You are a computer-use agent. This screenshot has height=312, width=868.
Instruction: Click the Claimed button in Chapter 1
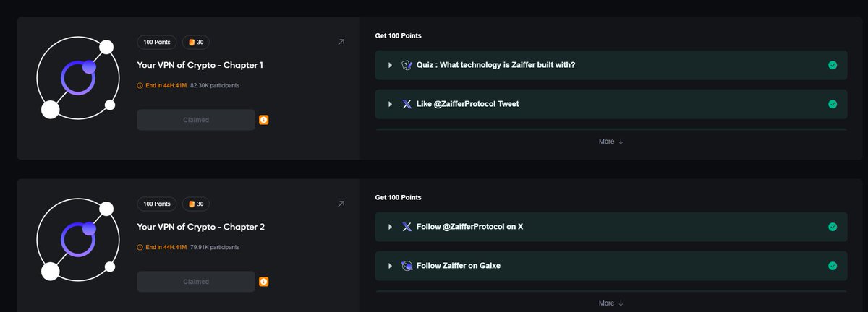[196, 120]
